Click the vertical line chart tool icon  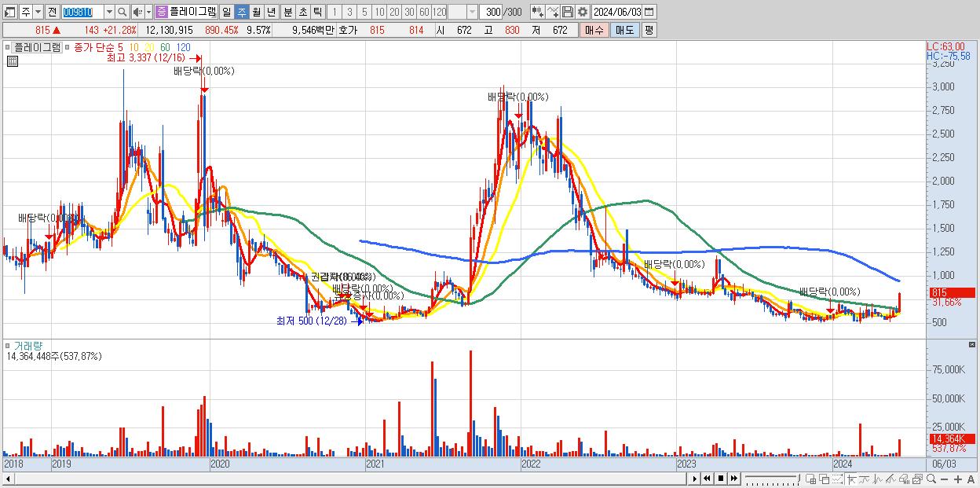(x=877, y=479)
